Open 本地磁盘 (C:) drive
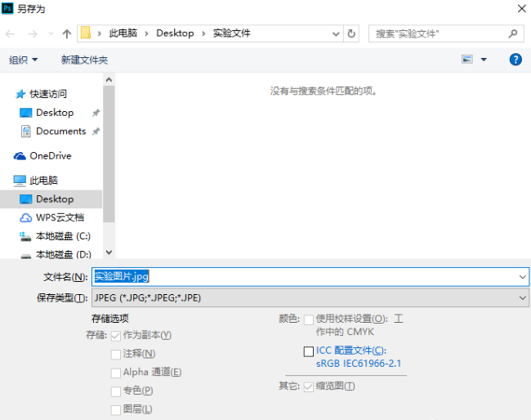 point(63,236)
